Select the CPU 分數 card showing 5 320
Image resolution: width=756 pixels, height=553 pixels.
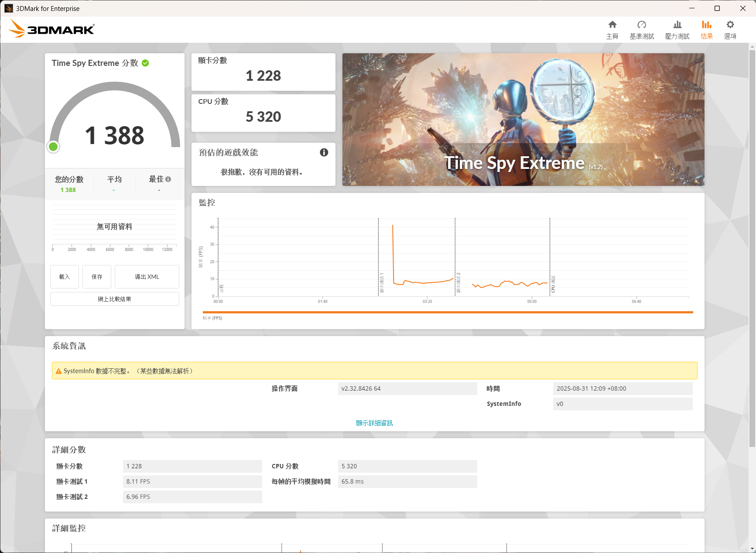(x=263, y=113)
